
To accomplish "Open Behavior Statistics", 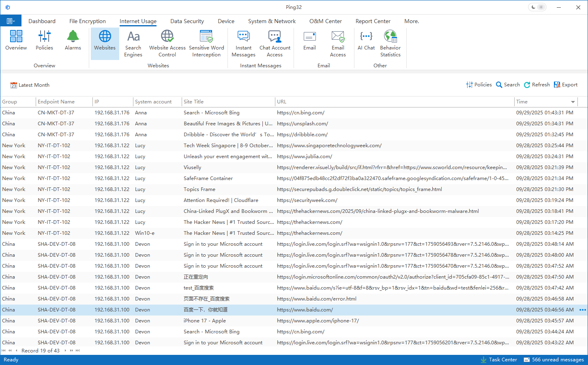I will pyautogui.click(x=390, y=43).
